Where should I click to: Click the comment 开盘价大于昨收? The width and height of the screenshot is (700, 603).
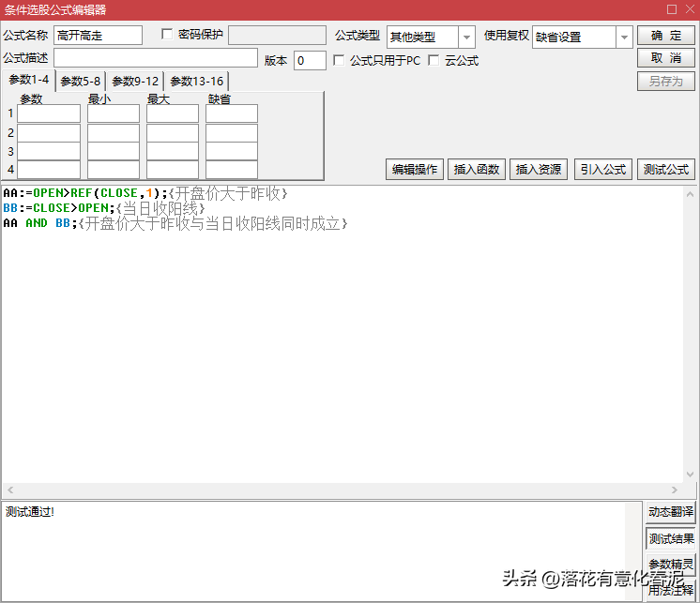228,193
